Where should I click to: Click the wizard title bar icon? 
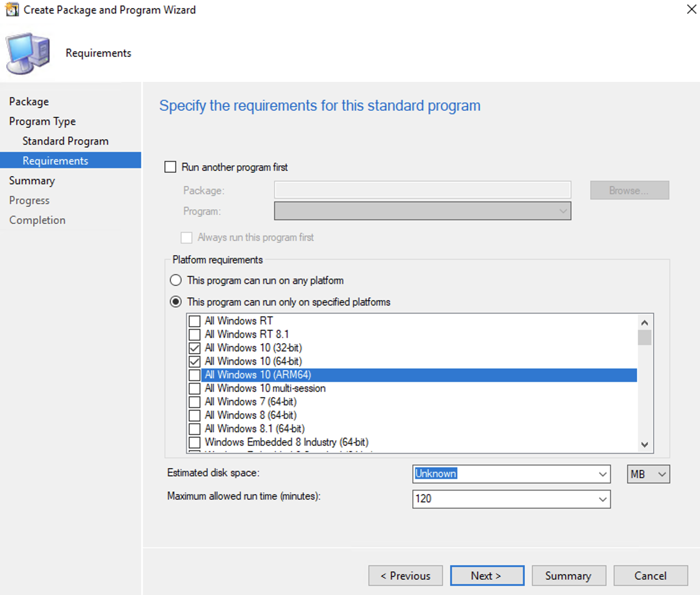(x=12, y=9)
